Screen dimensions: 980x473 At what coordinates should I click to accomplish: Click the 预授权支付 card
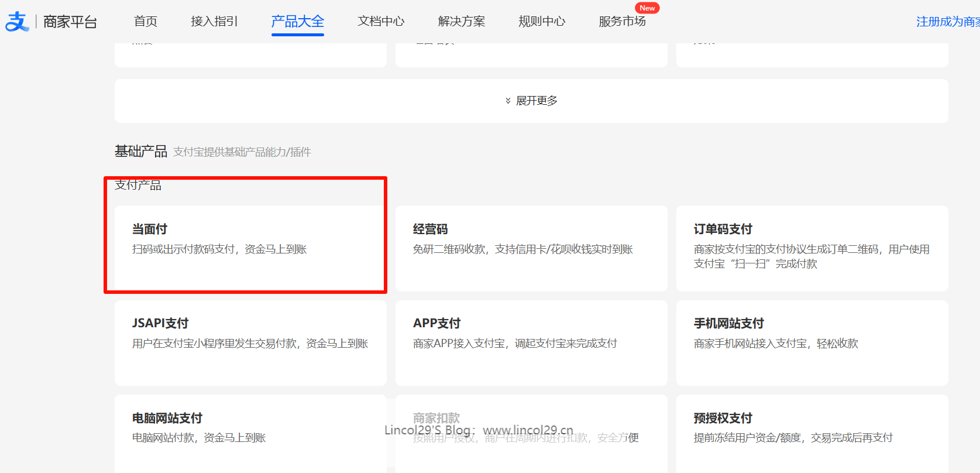812,433
